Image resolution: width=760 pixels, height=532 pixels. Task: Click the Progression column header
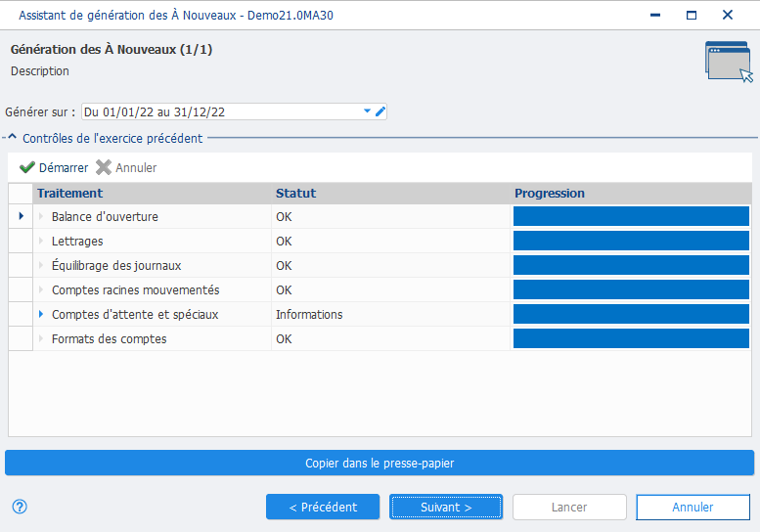click(x=631, y=194)
